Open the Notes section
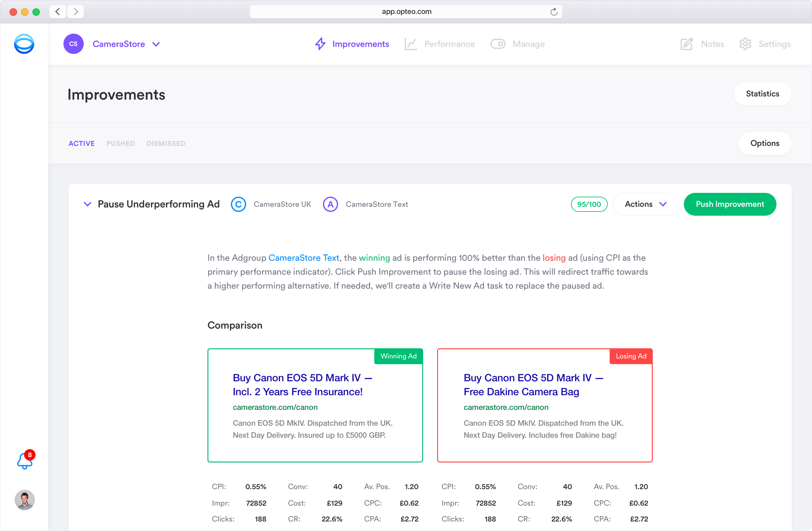This screenshot has width=812, height=531. 712,44
